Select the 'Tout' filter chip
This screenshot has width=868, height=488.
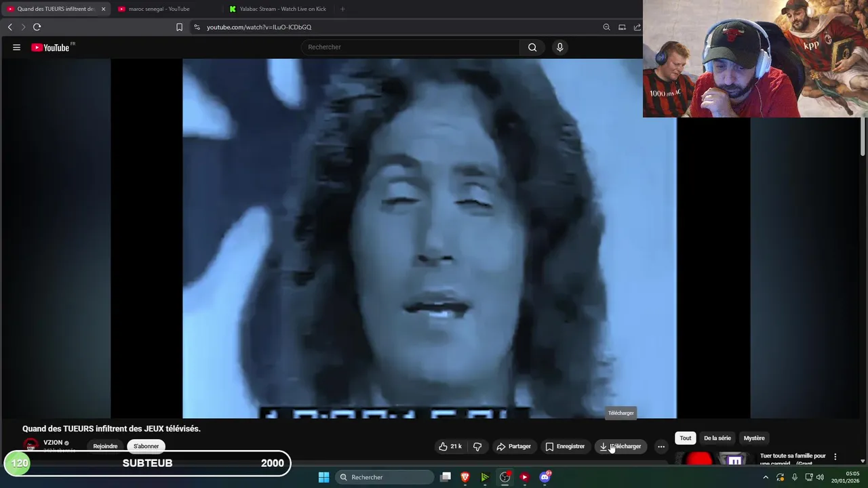(x=686, y=438)
